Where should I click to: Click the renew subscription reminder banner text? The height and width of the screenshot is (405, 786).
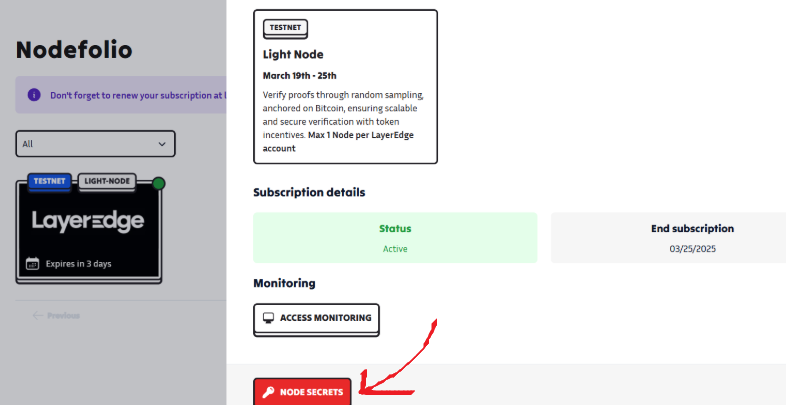pos(138,95)
